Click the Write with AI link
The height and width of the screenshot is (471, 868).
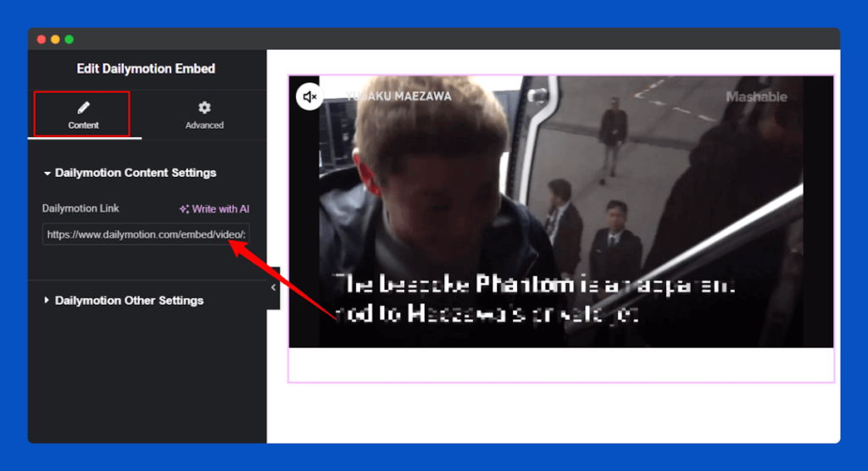click(x=214, y=209)
